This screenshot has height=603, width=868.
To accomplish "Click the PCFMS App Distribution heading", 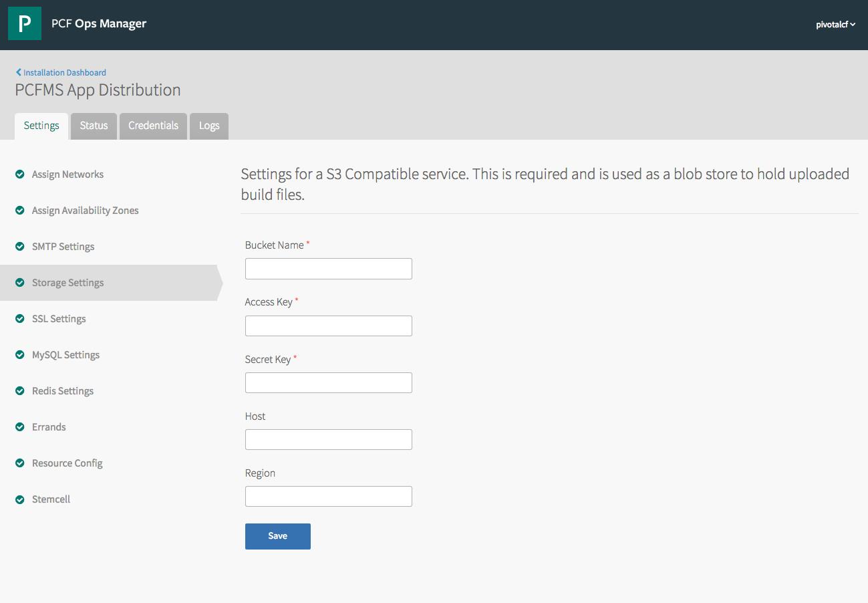I will pos(98,90).
